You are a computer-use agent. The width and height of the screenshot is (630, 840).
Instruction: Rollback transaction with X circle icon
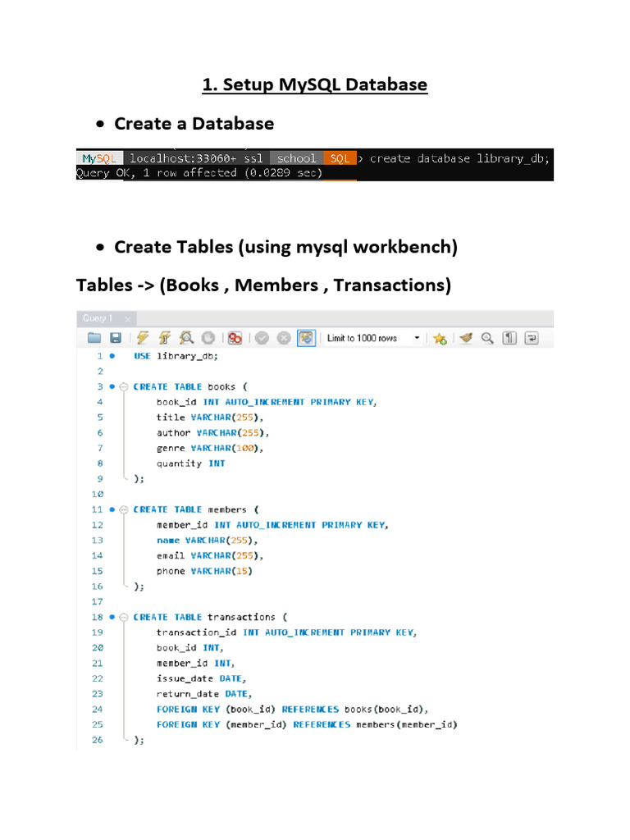pos(283,337)
